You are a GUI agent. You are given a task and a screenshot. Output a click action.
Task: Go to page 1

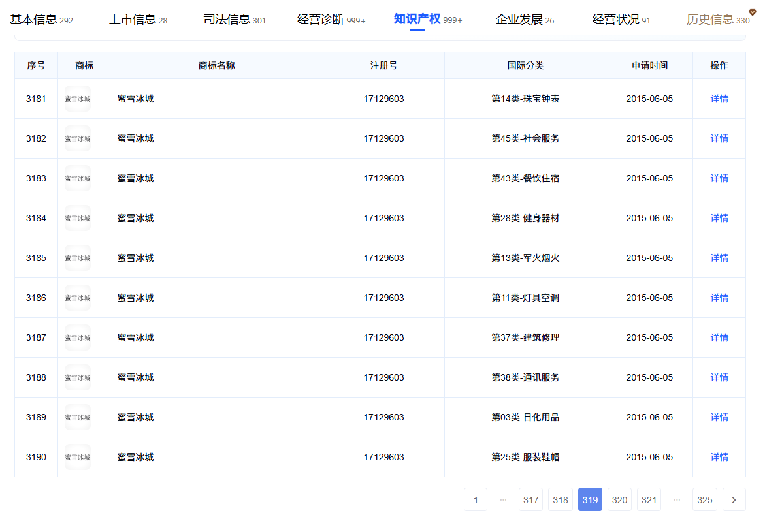[476, 499]
